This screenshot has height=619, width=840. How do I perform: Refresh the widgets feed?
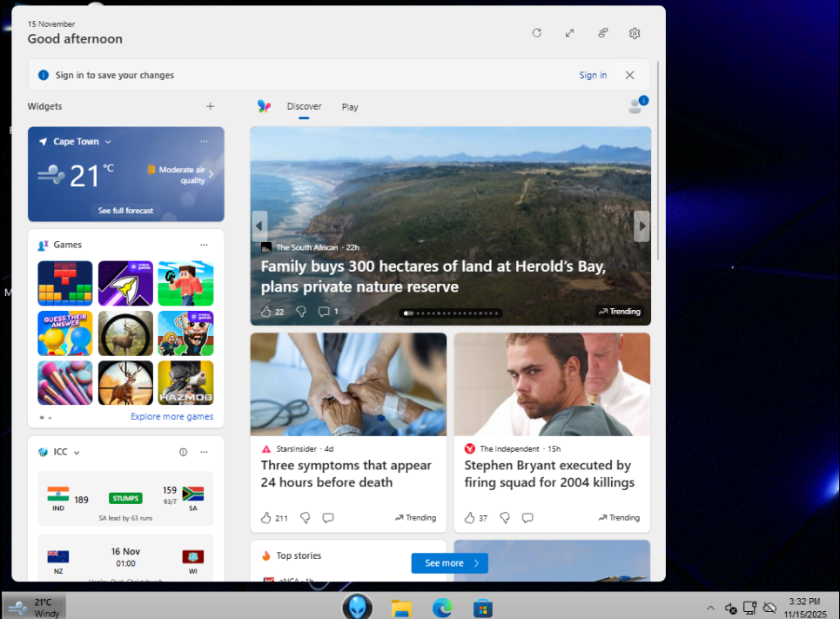(536, 33)
